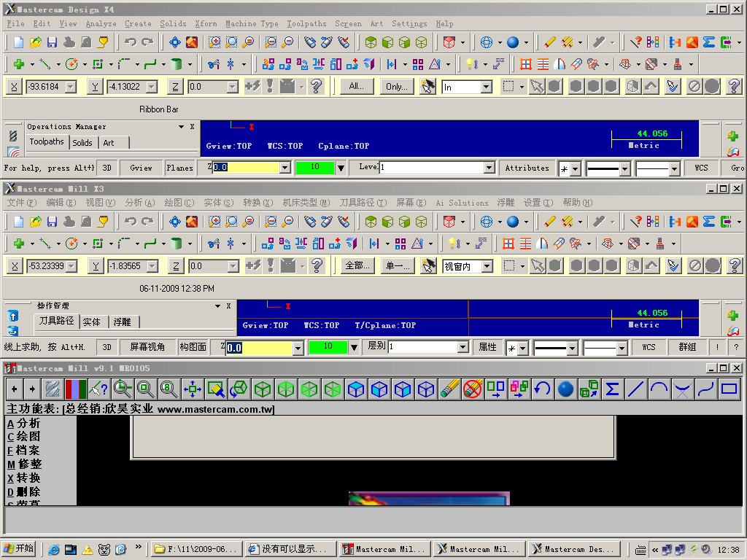Click rectangle icon in Mill v9.1 toolbar
Viewport: 747px width, 560px height.
(x=729, y=389)
